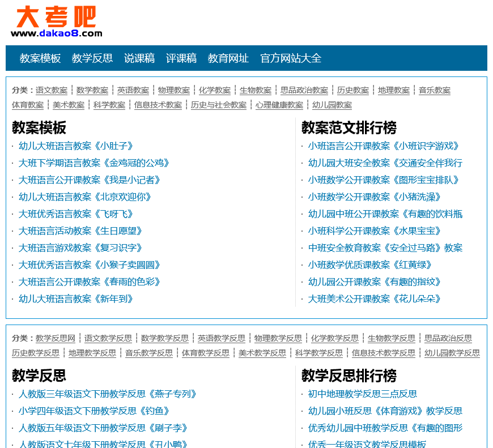Open the 物理教案 category

174,90
